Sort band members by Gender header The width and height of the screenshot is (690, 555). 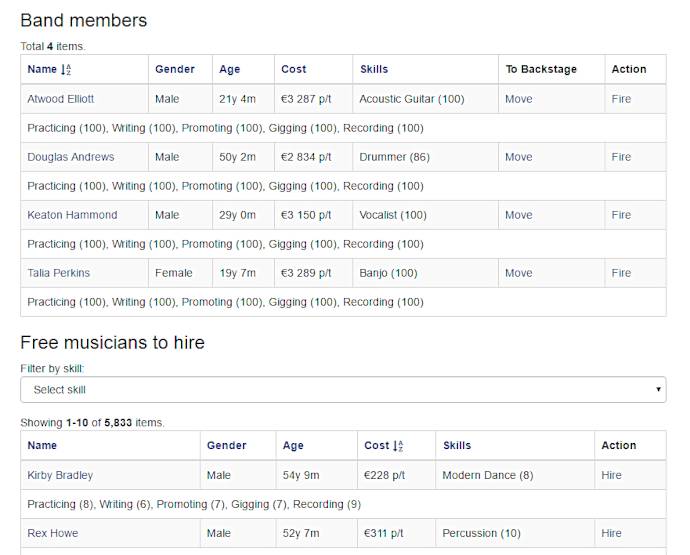[x=175, y=70]
